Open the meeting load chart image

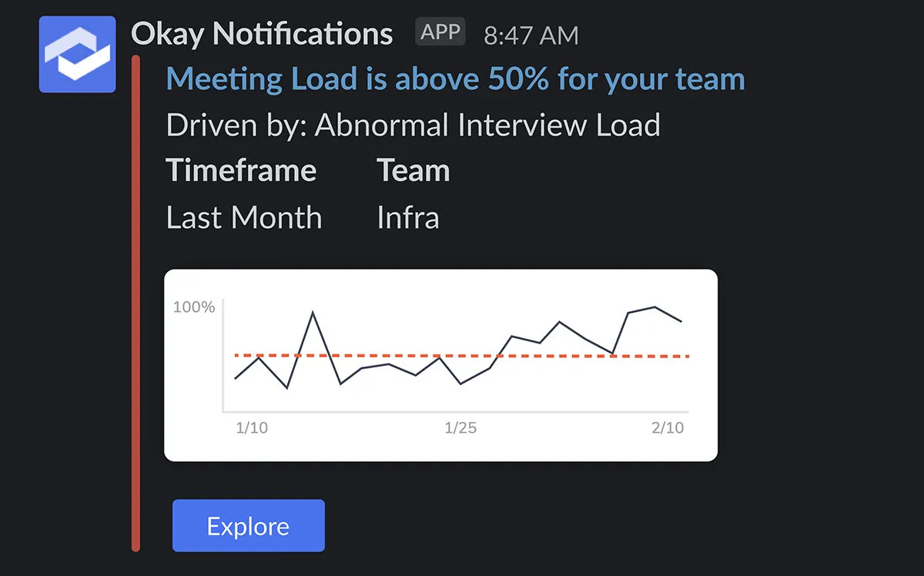coord(440,365)
